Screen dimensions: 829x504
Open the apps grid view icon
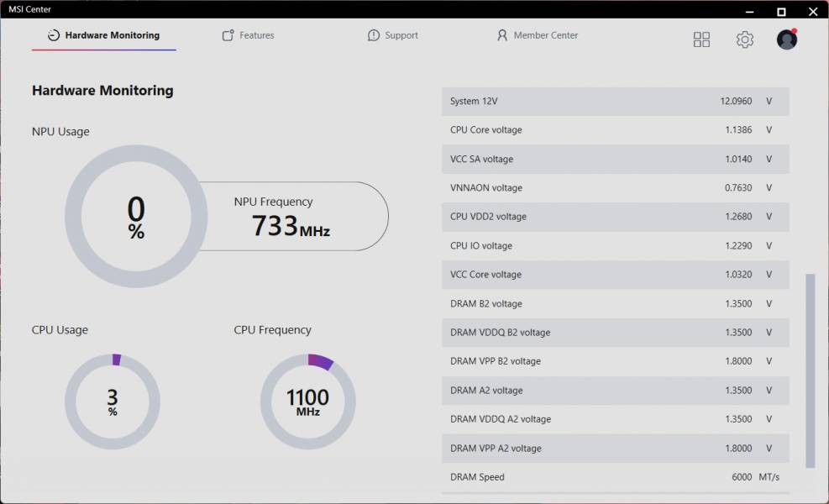coord(701,39)
